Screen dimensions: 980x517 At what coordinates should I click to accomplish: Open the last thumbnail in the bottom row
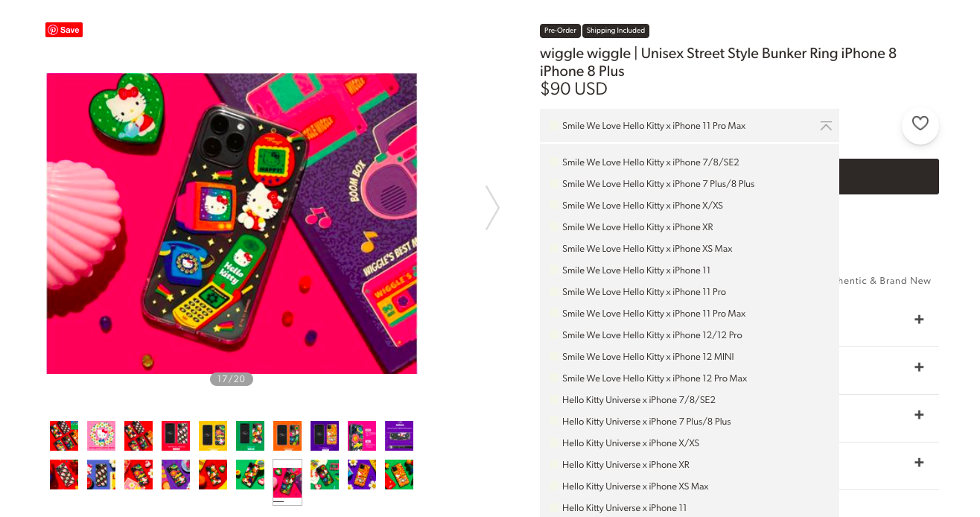[399, 475]
